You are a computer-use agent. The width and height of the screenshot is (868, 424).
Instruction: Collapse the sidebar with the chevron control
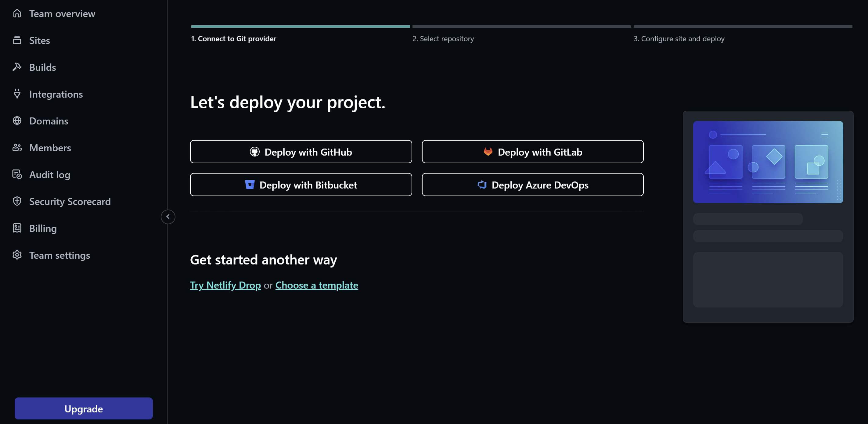[x=168, y=217]
